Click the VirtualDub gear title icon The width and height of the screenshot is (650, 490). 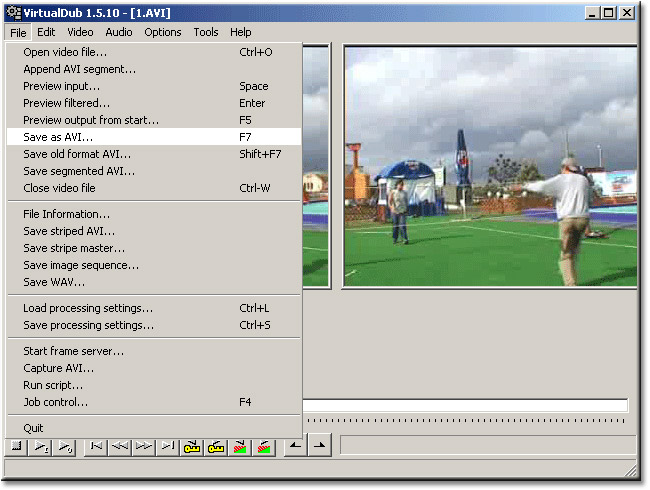tap(14, 12)
